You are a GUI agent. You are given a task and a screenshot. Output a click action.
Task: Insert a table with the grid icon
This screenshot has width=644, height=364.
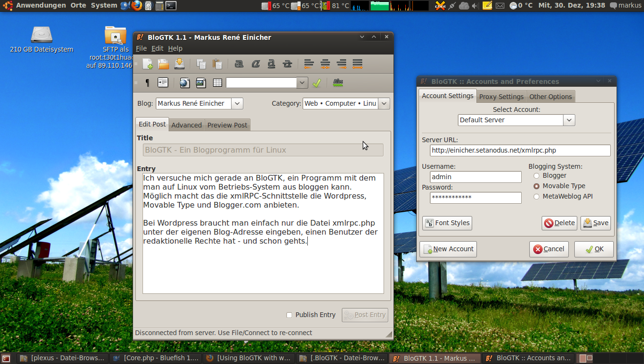pyautogui.click(x=217, y=83)
